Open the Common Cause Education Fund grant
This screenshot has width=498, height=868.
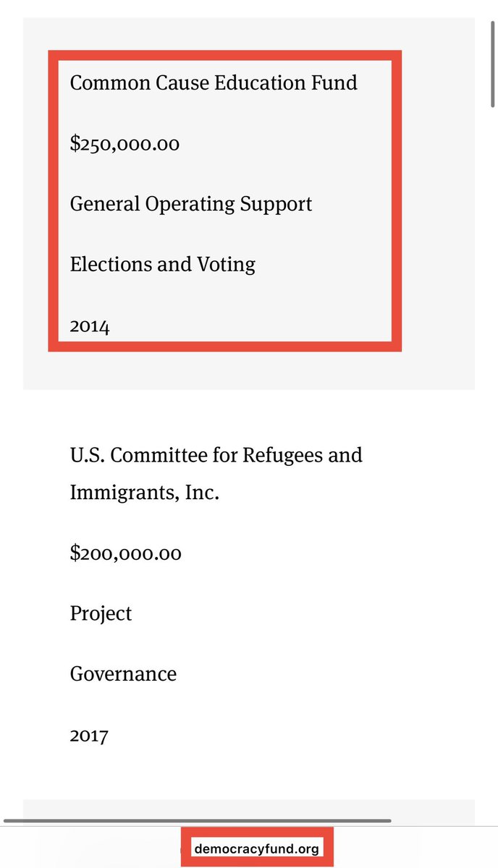[214, 82]
